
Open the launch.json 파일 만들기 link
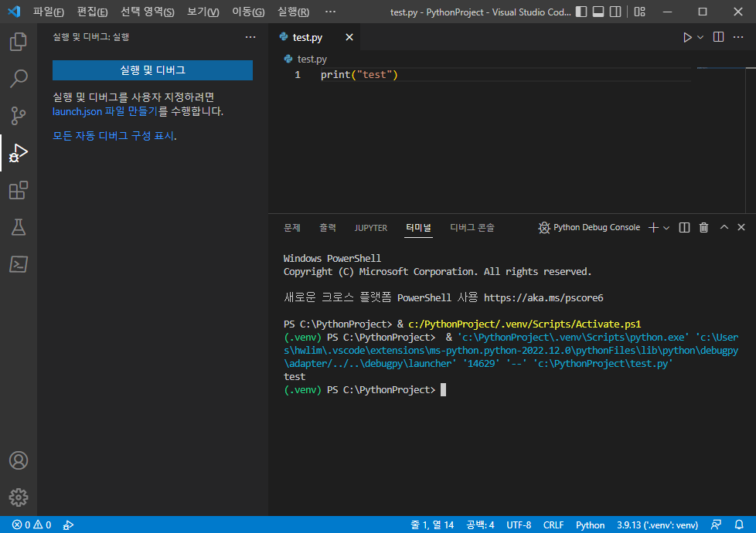(x=105, y=111)
